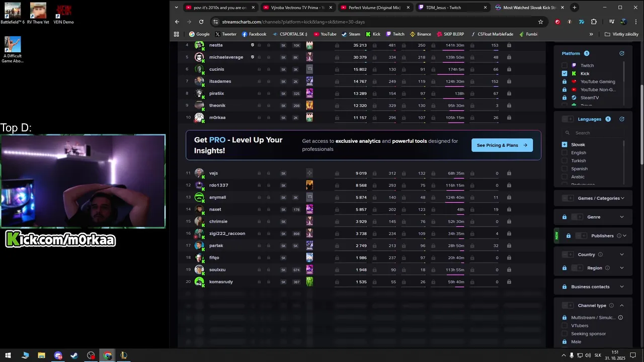Click the info icon next to Multistream / Simulcast
The width and height of the screenshot is (644, 362).
620,318
